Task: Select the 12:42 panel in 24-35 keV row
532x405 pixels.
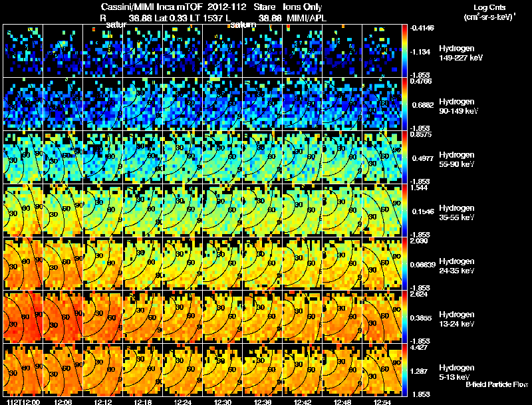Action: 303,263
